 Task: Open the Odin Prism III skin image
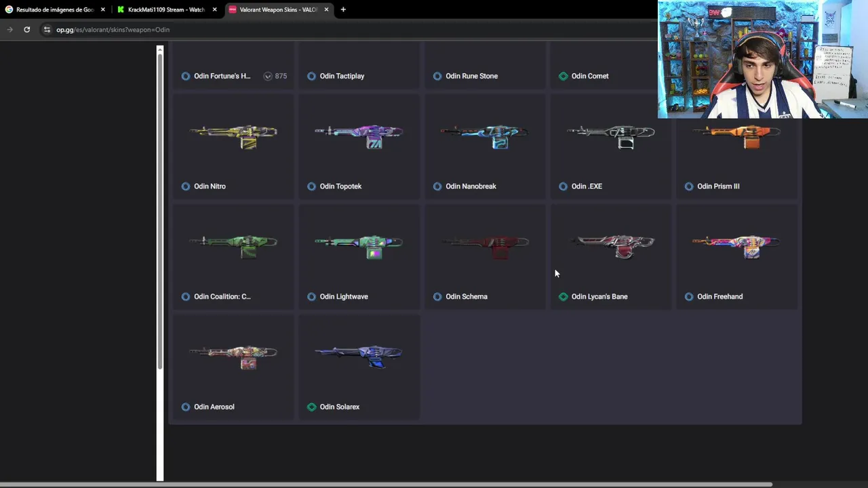pos(736,136)
